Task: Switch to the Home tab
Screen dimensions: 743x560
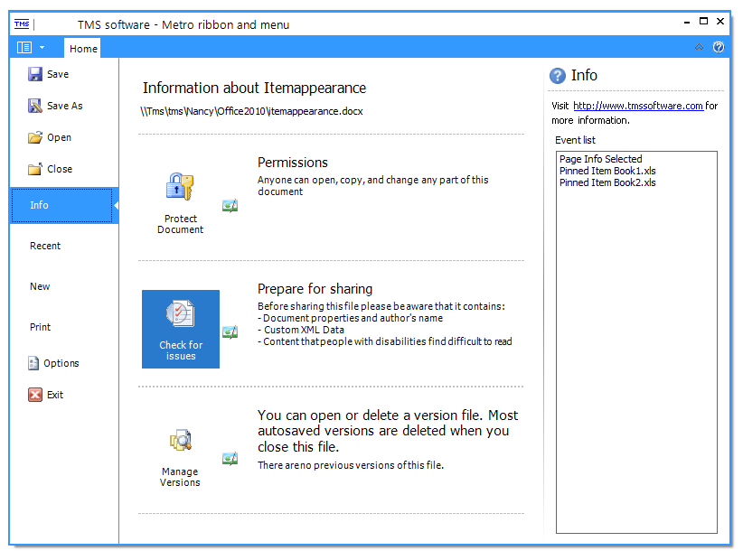Action: [82, 48]
